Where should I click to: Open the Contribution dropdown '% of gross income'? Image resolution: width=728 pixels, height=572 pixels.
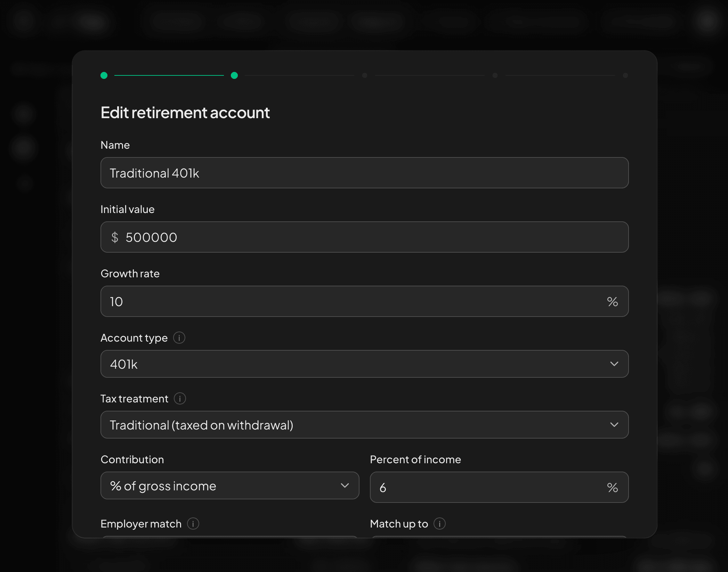coord(230,485)
